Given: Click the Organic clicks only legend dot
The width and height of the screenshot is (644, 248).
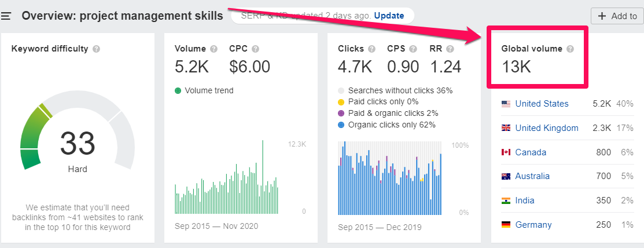Looking at the screenshot, I should coord(341,125).
